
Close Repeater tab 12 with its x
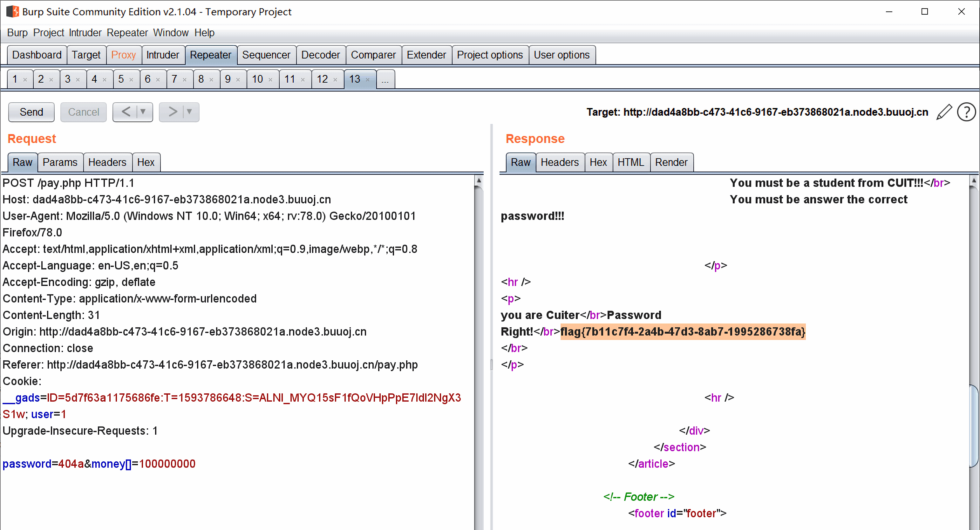335,79
